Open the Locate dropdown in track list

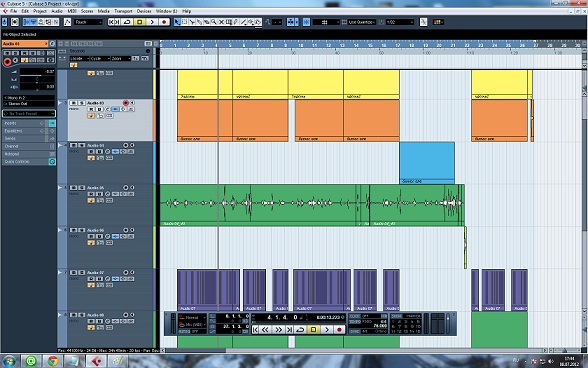pyautogui.click(x=80, y=59)
